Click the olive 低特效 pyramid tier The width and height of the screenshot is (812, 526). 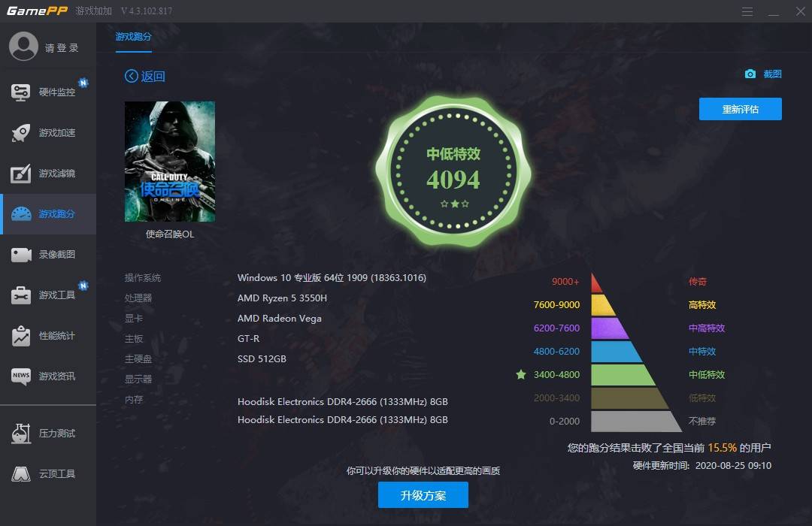pyautogui.click(x=629, y=398)
